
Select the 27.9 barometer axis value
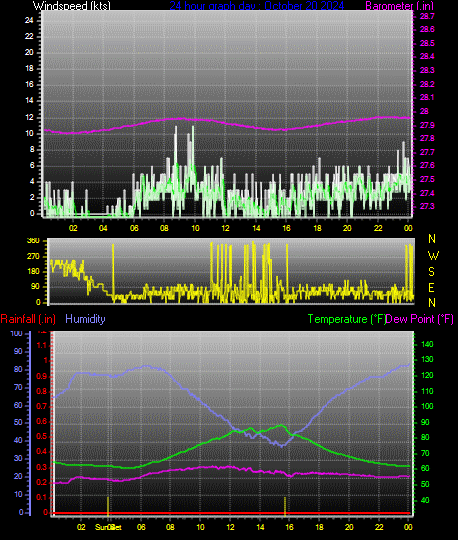pos(427,125)
